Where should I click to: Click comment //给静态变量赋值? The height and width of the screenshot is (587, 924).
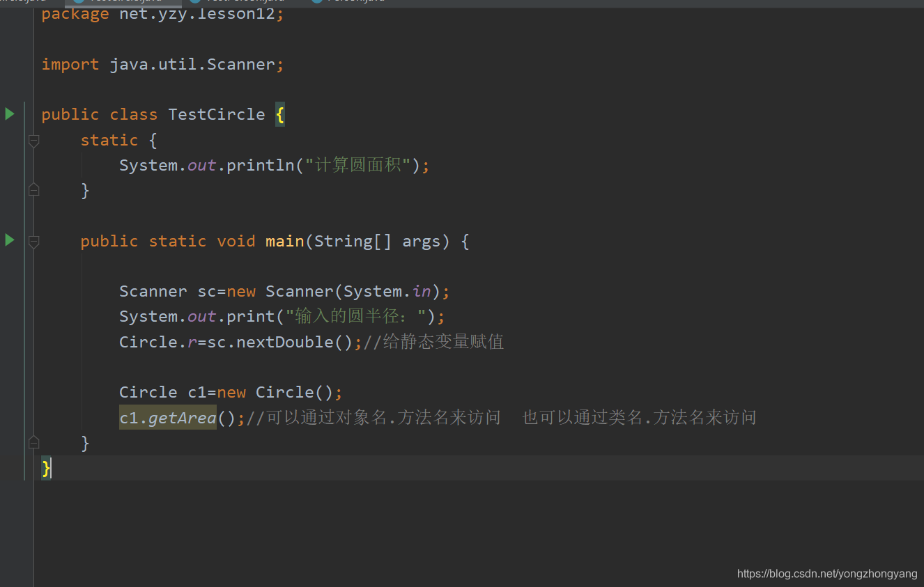(433, 342)
